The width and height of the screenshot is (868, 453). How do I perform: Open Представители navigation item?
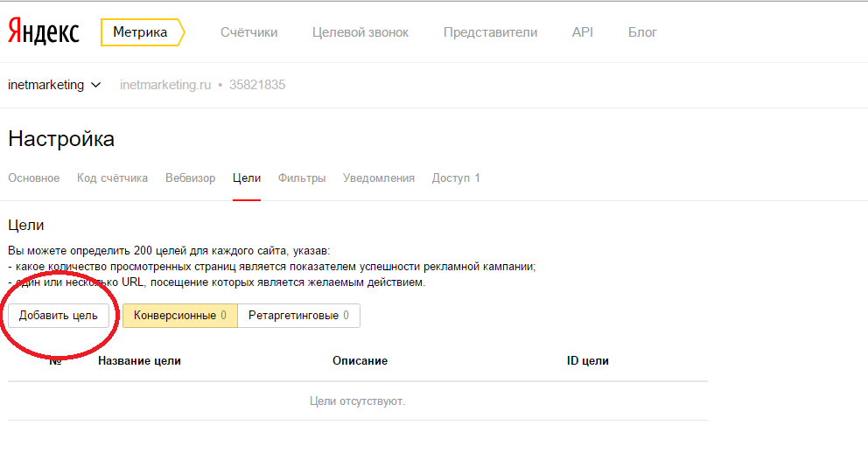tap(490, 32)
